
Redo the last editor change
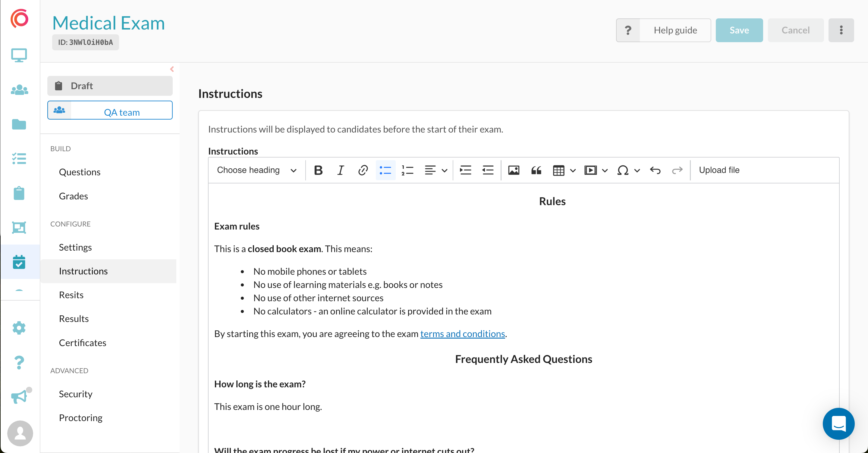(x=677, y=170)
